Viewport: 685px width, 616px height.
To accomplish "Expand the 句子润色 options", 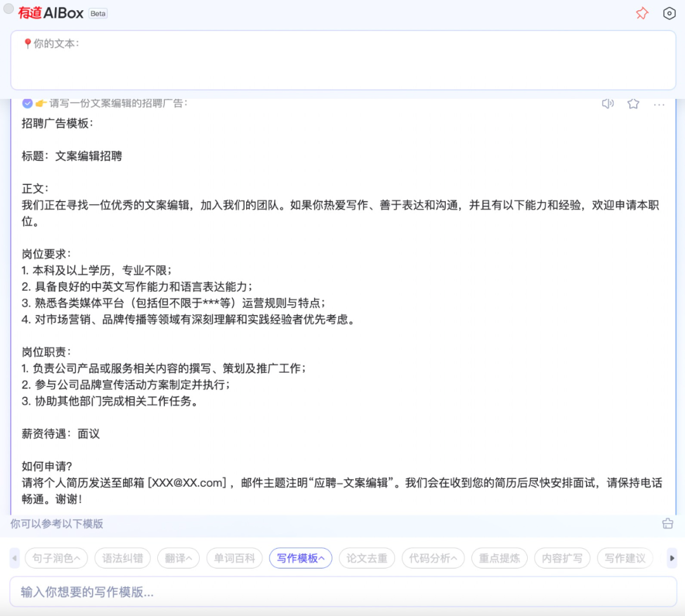I will (x=56, y=558).
